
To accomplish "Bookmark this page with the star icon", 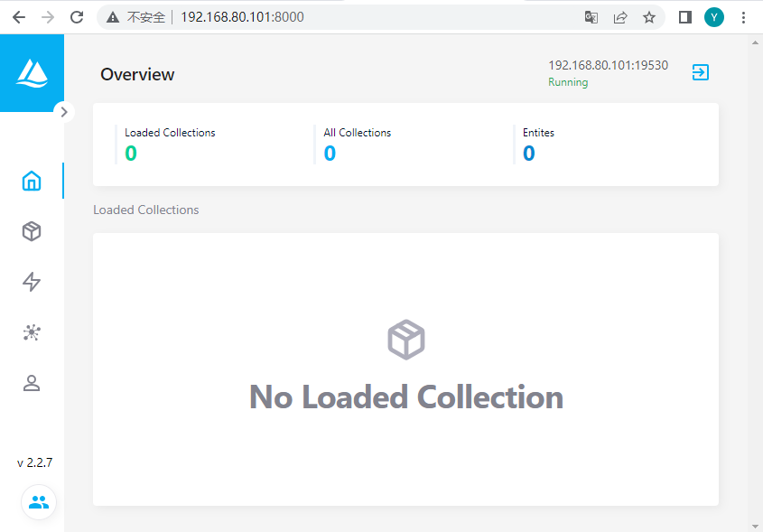I will pos(649,16).
